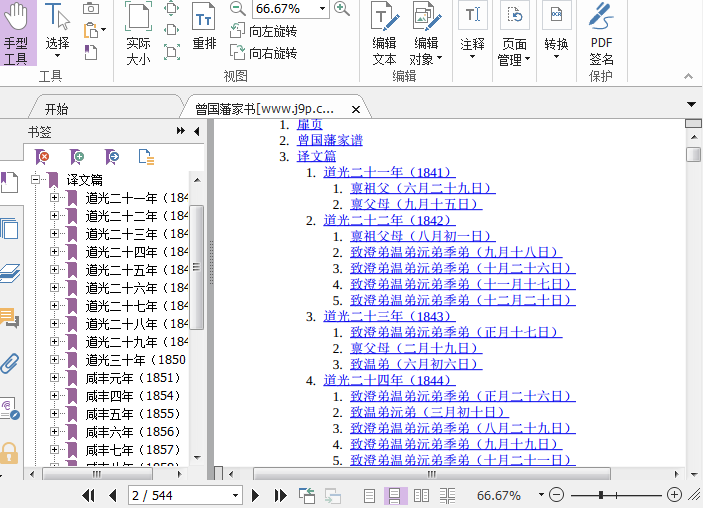703x508 pixels.
Task: Switch to facing pages view mode
Action: click(421, 495)
